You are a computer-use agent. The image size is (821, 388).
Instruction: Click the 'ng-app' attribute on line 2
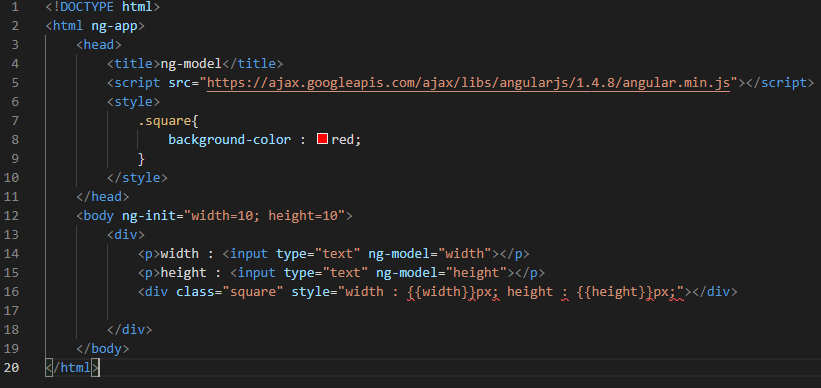click(x=114, y=26)
